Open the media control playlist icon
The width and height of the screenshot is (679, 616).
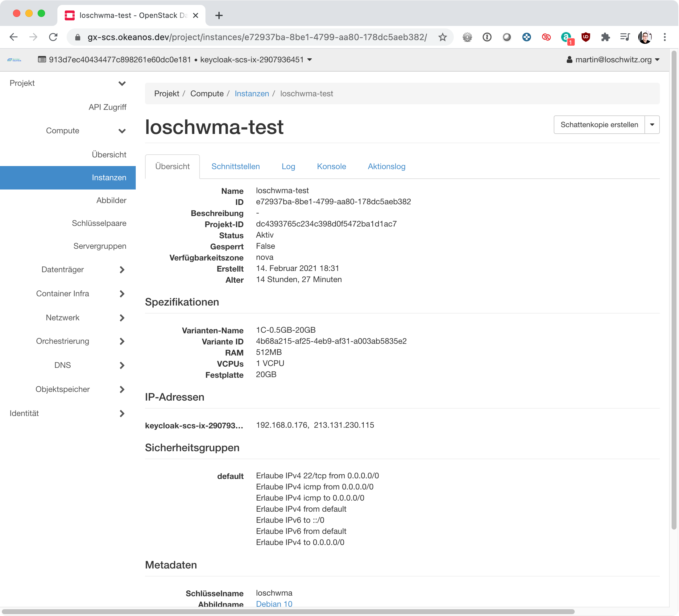point(625,37)
